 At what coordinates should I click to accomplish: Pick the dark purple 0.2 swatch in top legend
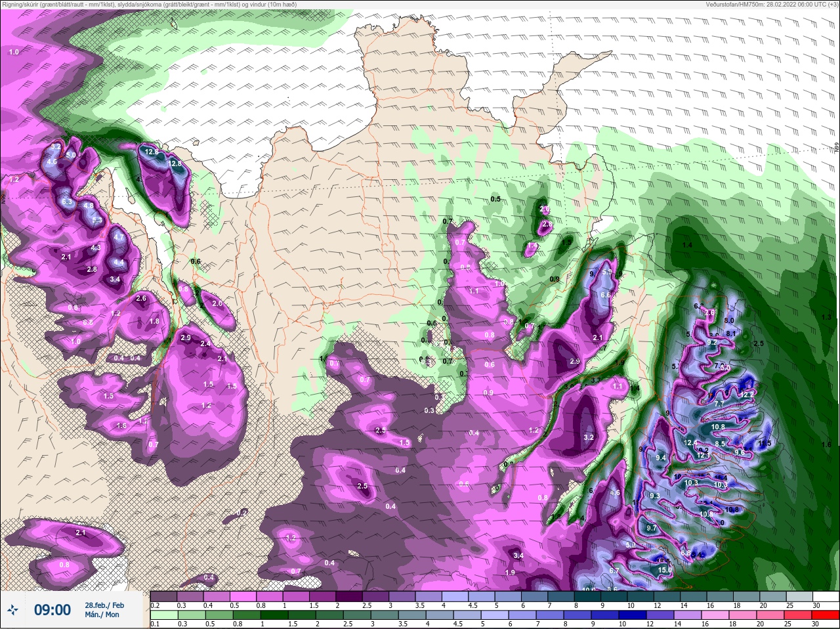click(163, 596)
